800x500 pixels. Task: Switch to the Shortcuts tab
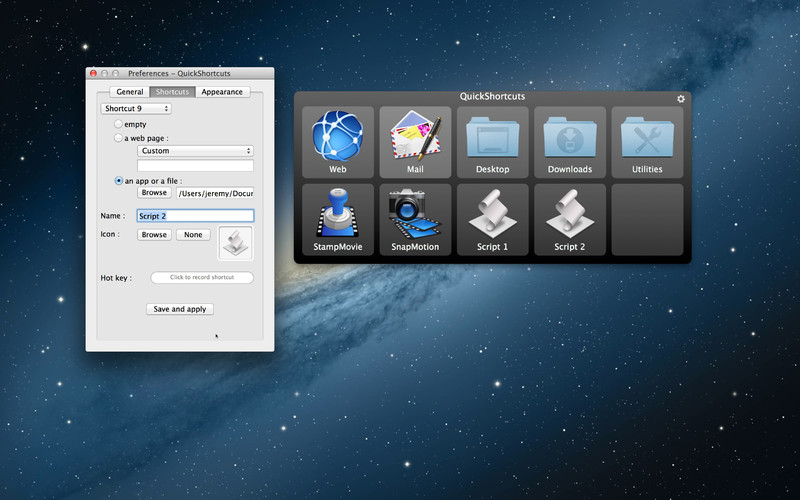172,92
